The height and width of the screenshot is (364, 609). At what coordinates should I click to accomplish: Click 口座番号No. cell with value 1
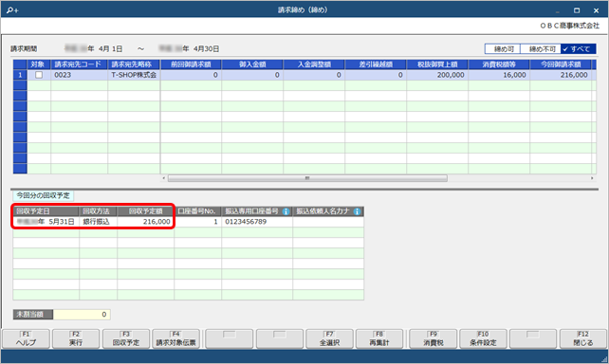197,222
